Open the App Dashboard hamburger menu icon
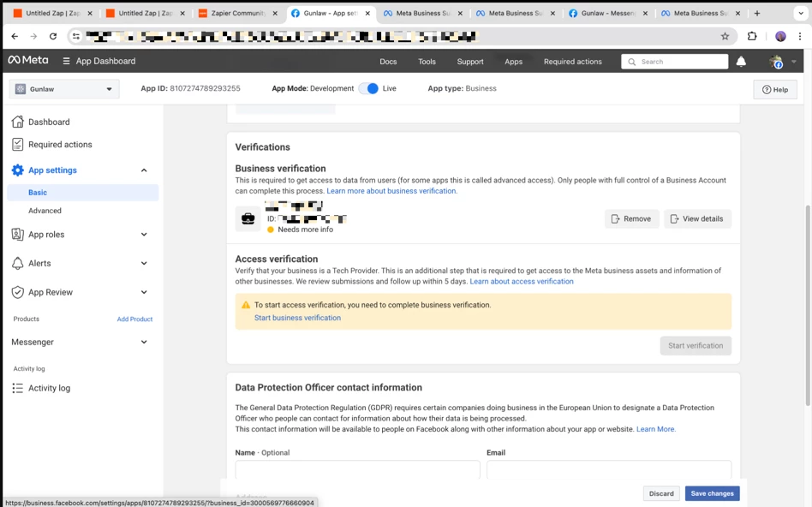 (66, 61)
